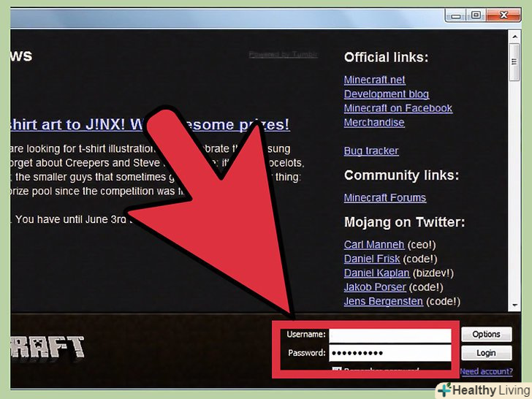532x399 pixels.
Task: Click the Powered by Tumblr link
Action: tap(283, 54)
